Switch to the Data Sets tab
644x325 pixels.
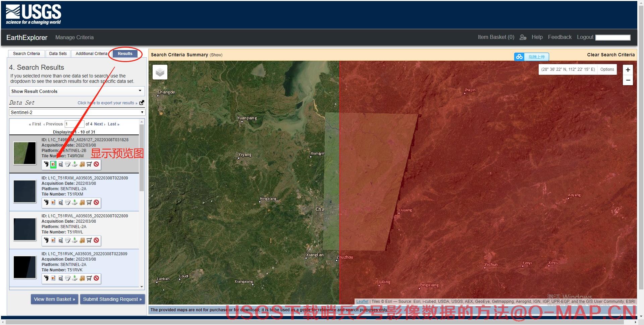click(x=58, y=54)
